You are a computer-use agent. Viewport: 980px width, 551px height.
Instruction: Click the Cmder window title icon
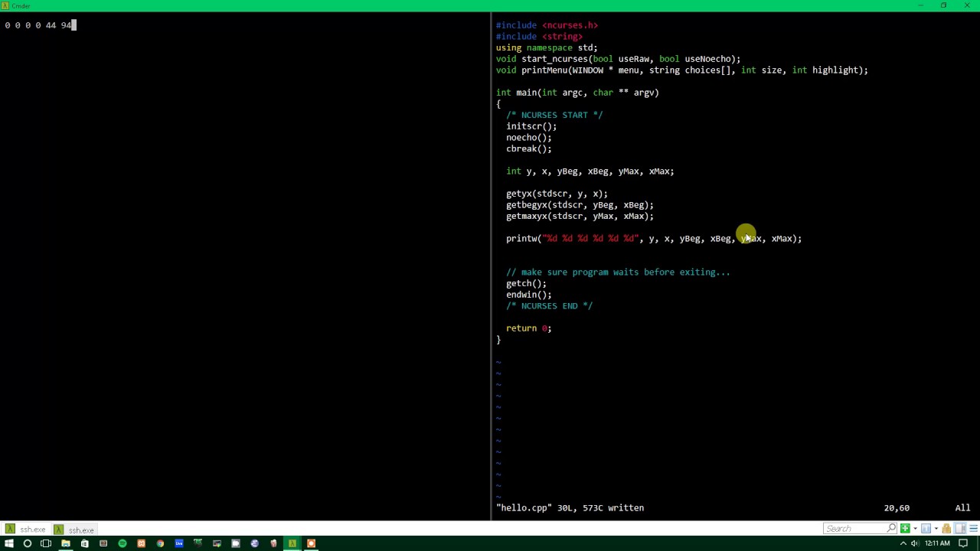point(5,5)
